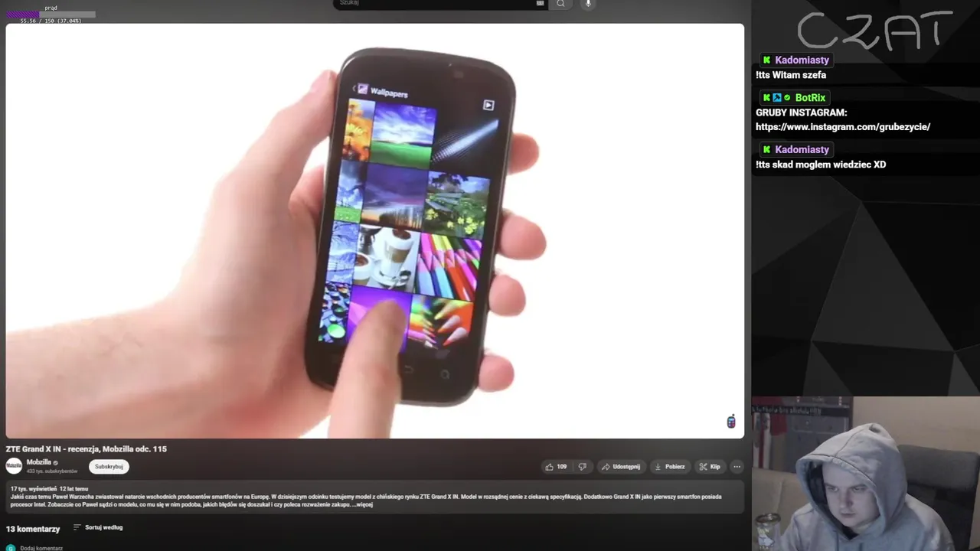Click the 433 tys. subskrybentów count
The width and height of the screenshot is (980, 551).
(52, 471)
